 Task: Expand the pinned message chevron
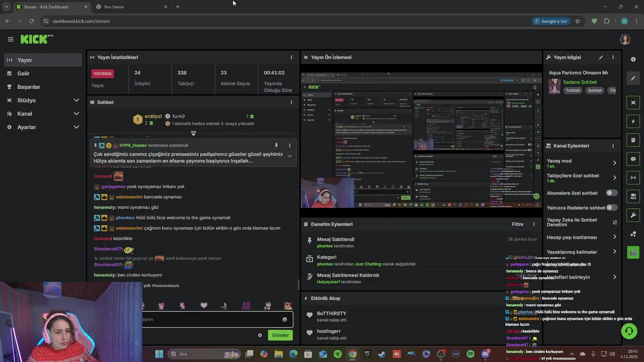point(289,156)
